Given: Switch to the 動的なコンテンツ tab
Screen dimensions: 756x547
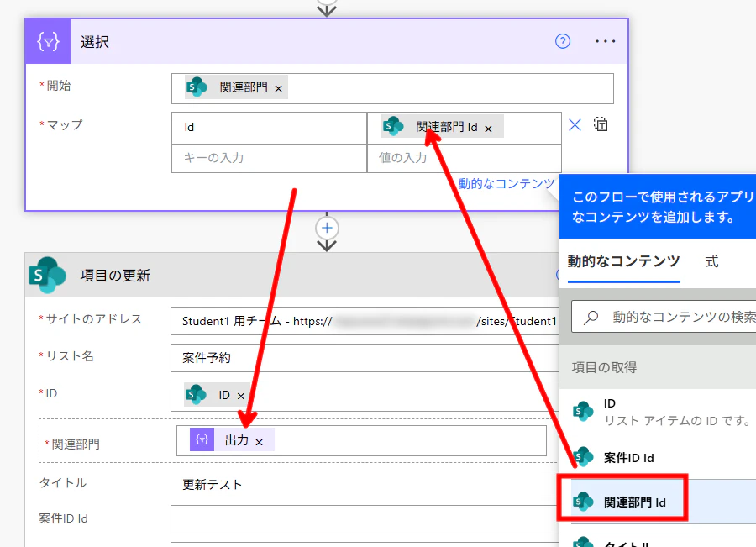Looking at the screenshot, I should tap(623, 261).
